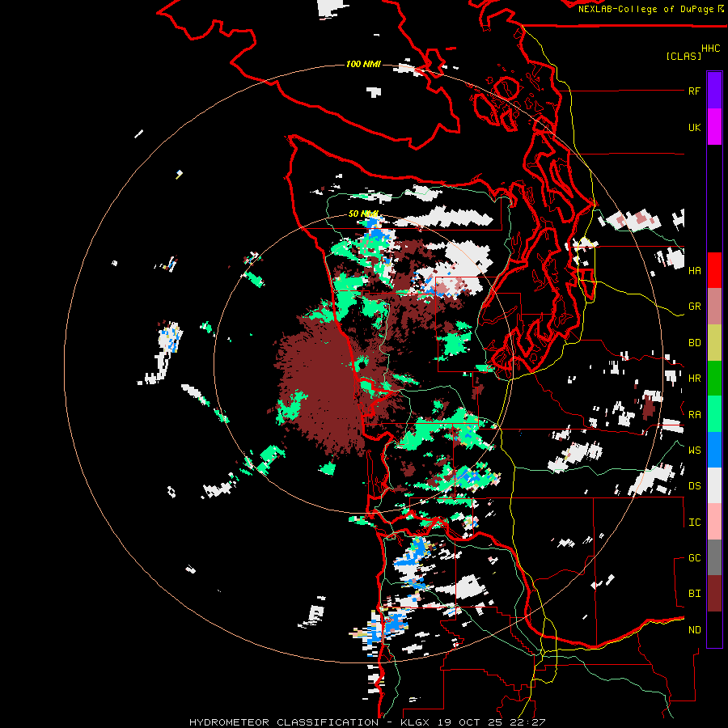Click the BI legend label
This screenshot has width=728, height=728.
pyautogui.click(x=694, y=594)
